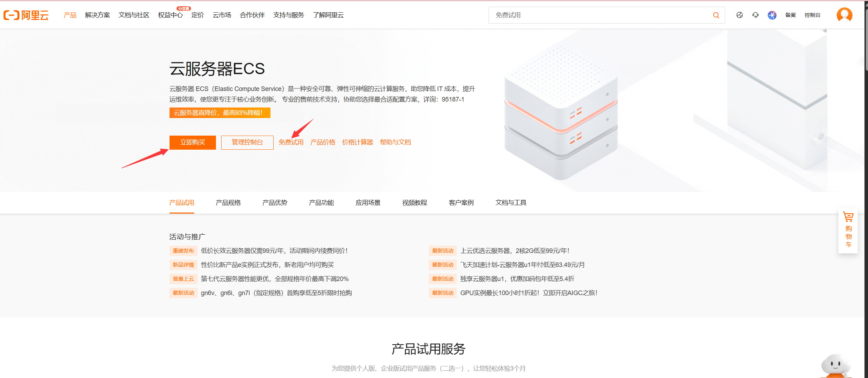This screenshot has width=868, height=378.
Task: Switch to the 视频教程 tab
Action: coord(415,203)
